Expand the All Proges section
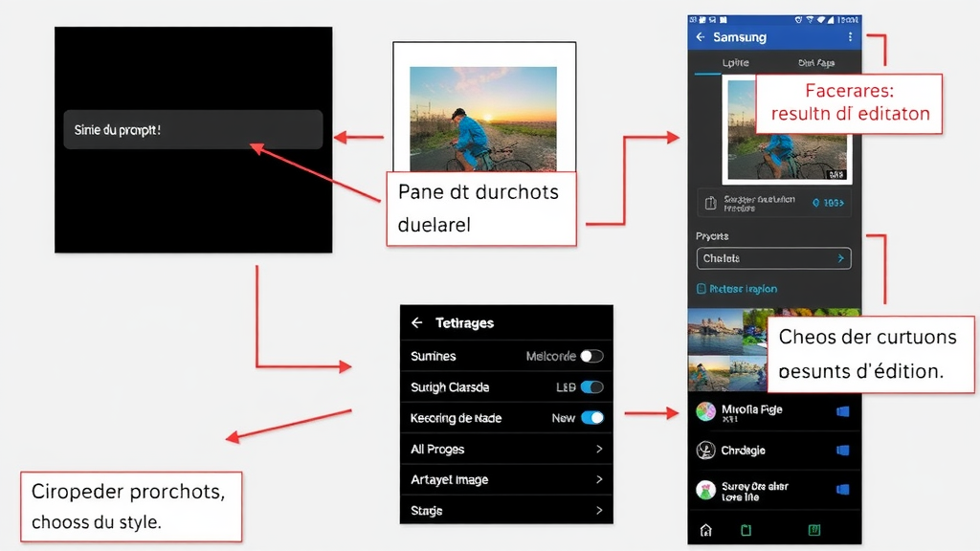Viewport: 980px width, 551px height. pos(507,449)
